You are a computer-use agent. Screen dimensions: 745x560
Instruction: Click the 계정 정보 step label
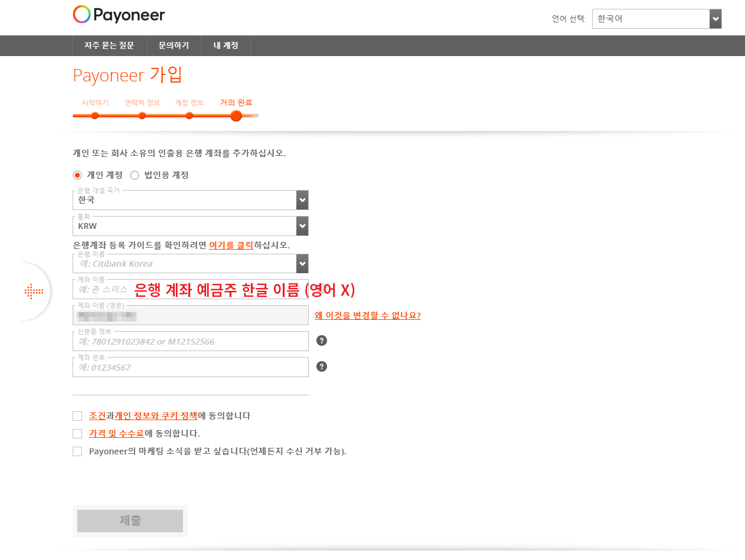pyautogui.click(x=189, y=103)
